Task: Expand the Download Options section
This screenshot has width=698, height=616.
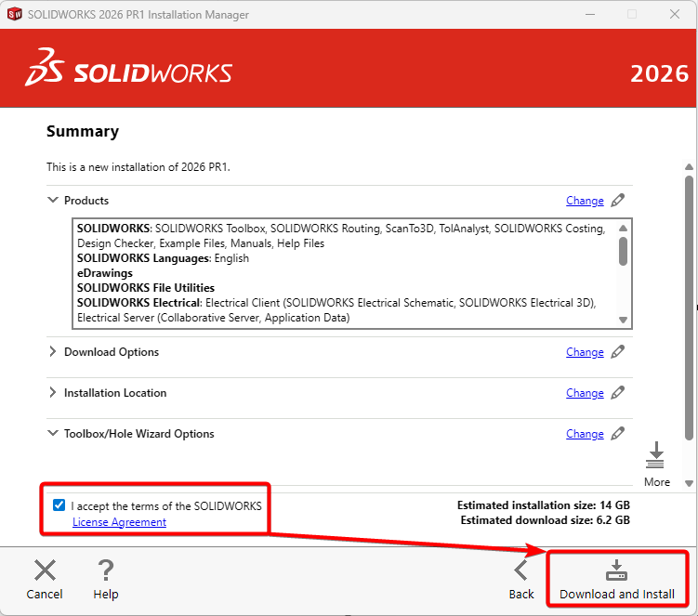Action: [x=52, y=352]
